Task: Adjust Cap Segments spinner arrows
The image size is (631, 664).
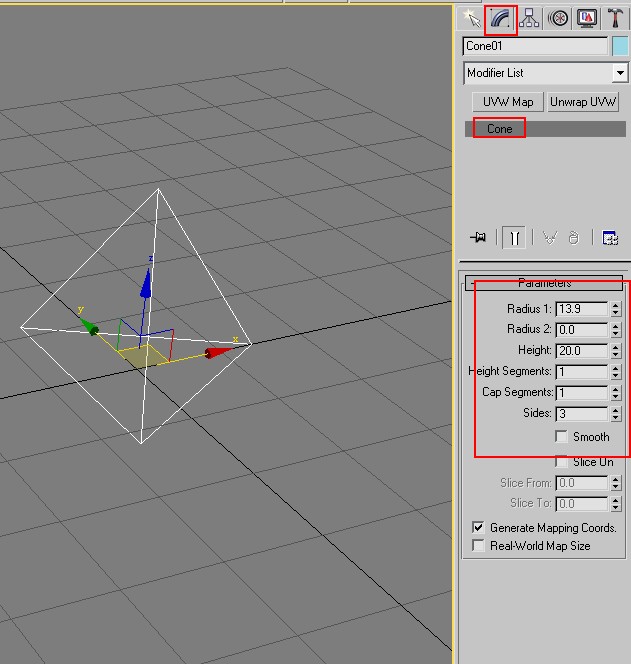Action: pos(616,393)
